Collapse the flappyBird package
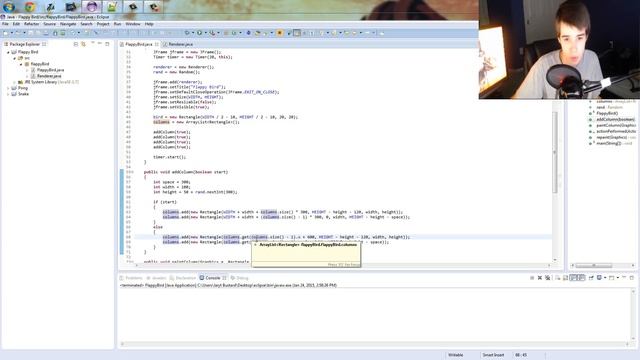The height and width of the screenshot is (360, 640). 21,64
